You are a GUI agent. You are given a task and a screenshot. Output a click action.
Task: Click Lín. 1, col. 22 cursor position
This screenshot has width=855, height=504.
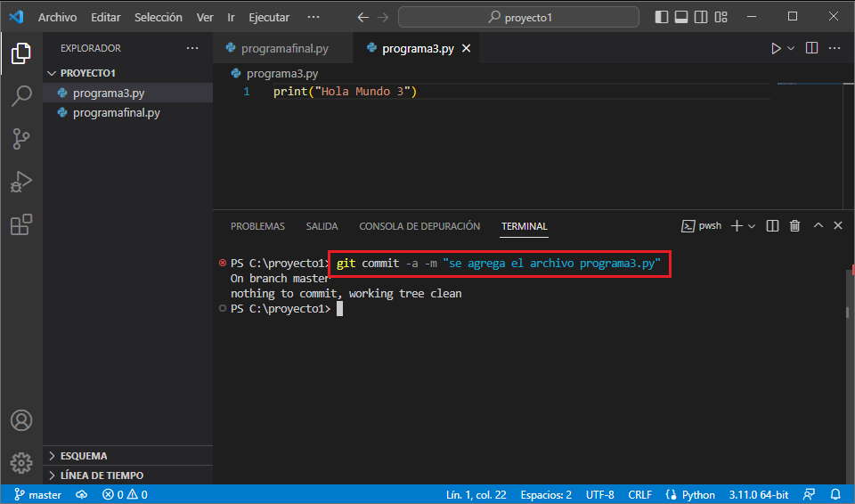(476, 495)
